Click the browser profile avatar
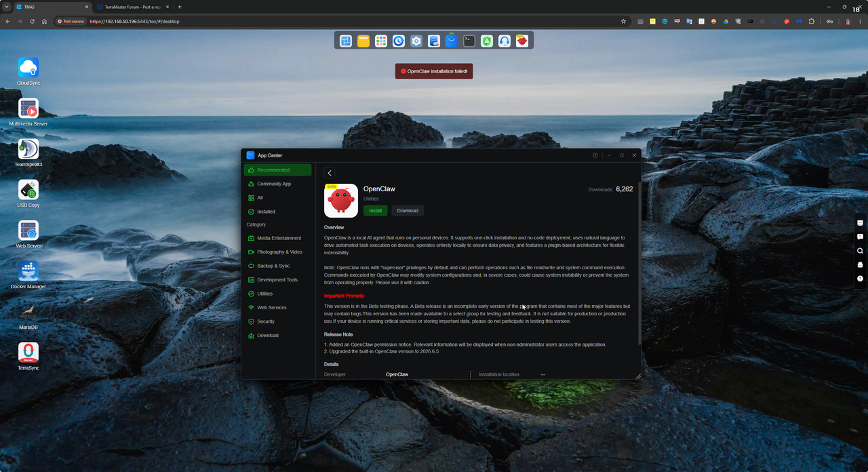This screenshot has width=868, height=472. pos(848,21)
